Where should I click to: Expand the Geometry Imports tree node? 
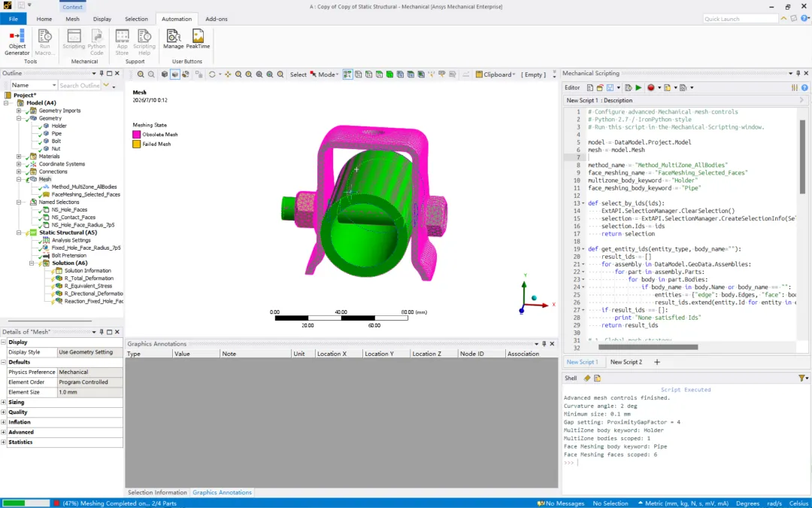[19, 111]
